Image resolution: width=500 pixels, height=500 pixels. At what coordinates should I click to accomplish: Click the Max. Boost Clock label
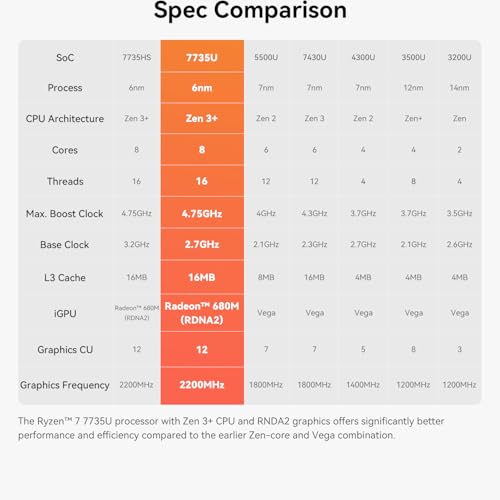65,213
